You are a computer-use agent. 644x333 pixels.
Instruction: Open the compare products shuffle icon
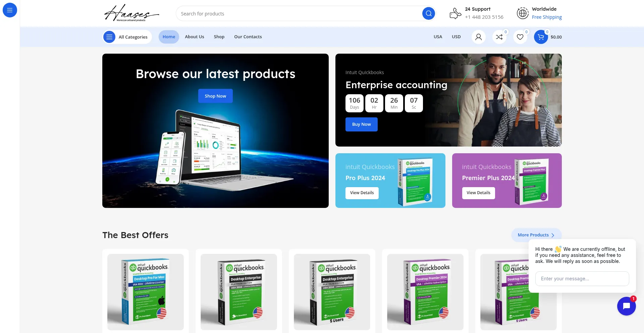pos(499,37)
